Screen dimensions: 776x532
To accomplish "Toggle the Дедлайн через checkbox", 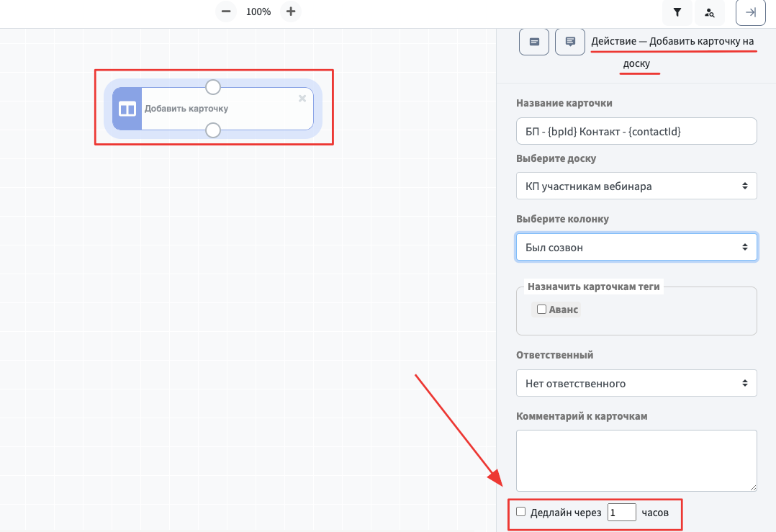I will [521, 512].
